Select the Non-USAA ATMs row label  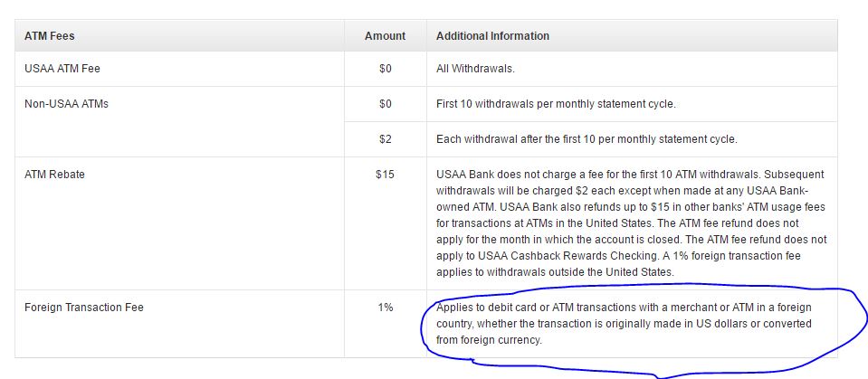click(66, 103)
